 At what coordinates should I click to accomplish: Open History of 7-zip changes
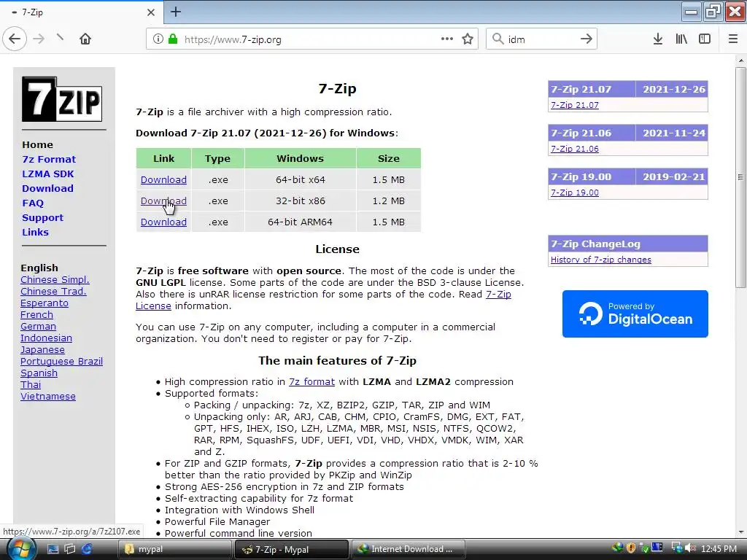tap(601, 260)
